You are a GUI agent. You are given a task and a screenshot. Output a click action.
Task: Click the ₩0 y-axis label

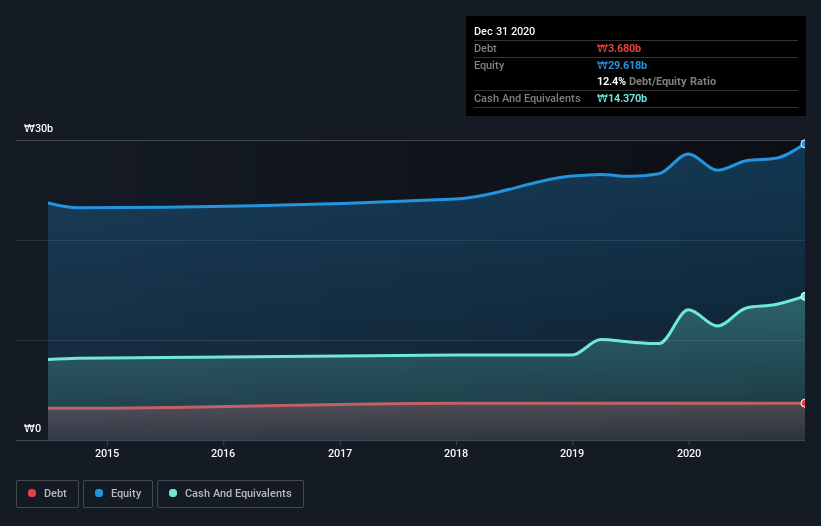pyautogui.click(x=32, y=429)
